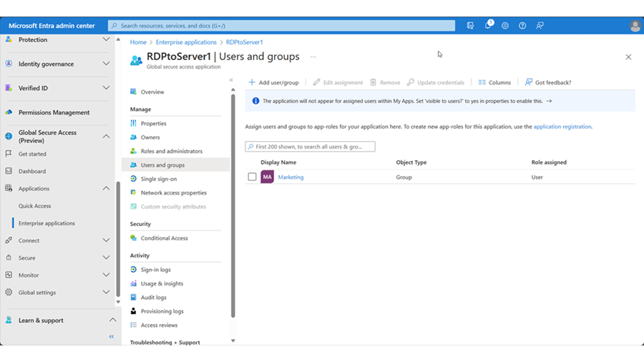Expand the Monitor section
The height and width of the screenshot is (362, 644).
[x=106, y=275]
